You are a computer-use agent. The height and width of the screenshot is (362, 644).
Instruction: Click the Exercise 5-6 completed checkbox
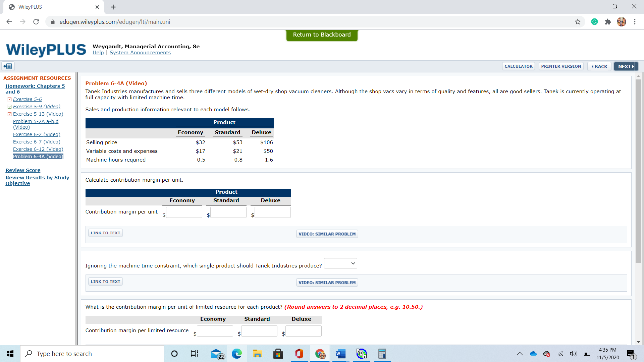9,99
